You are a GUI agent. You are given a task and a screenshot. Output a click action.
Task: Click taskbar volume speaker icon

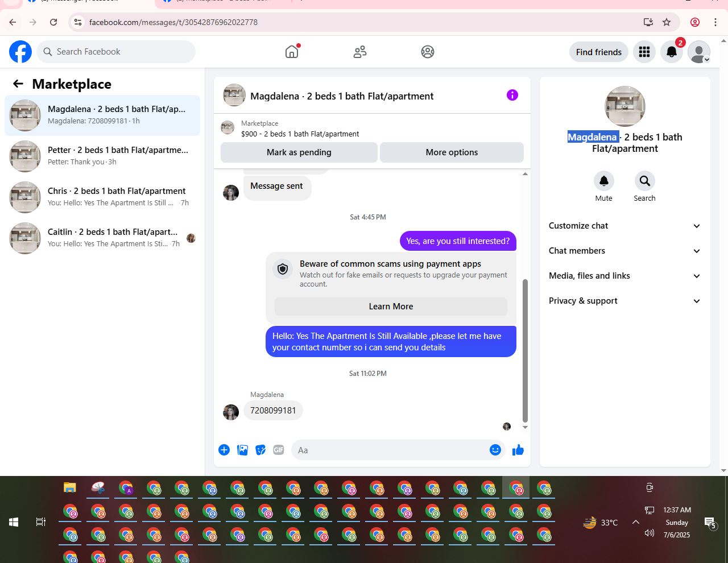(650, 533)
